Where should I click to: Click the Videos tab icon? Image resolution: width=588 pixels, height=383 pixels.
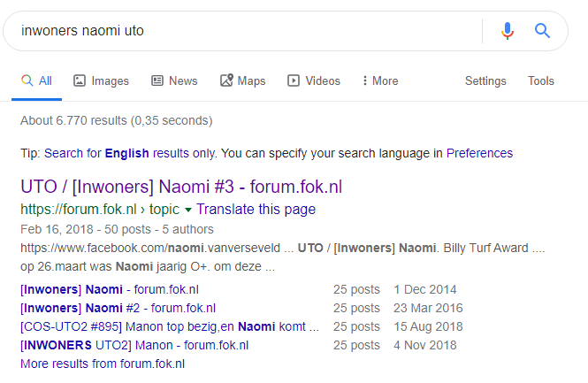point(294,80)
